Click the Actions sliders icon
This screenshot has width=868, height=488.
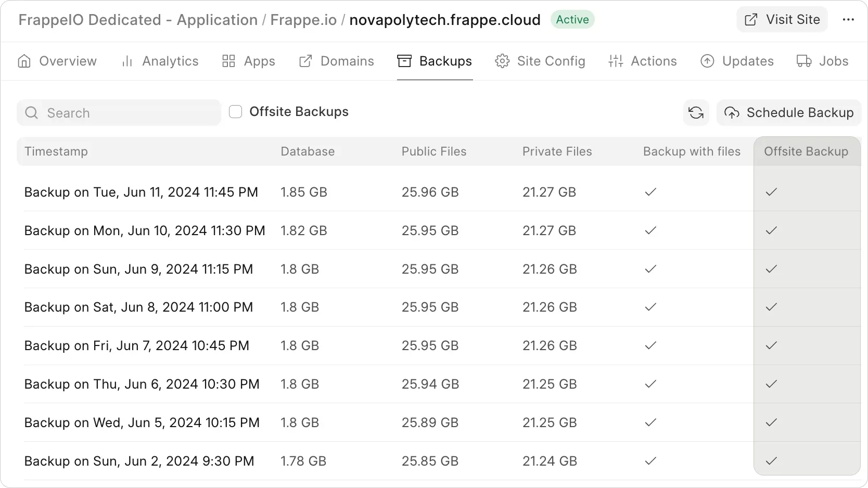tap(615, 61)
